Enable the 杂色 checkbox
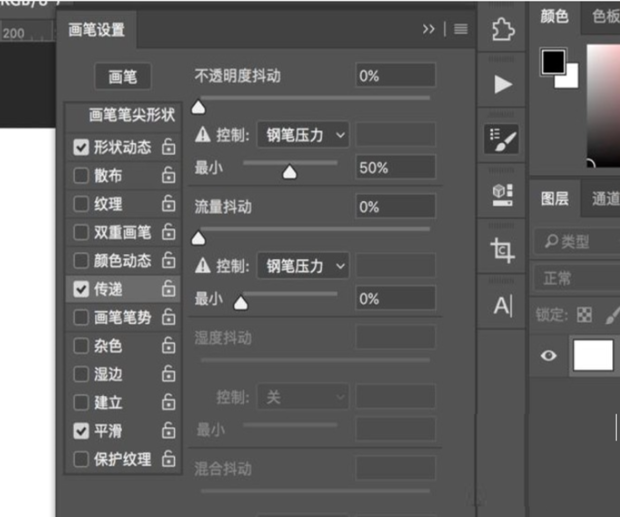 (x=81, y=346)
